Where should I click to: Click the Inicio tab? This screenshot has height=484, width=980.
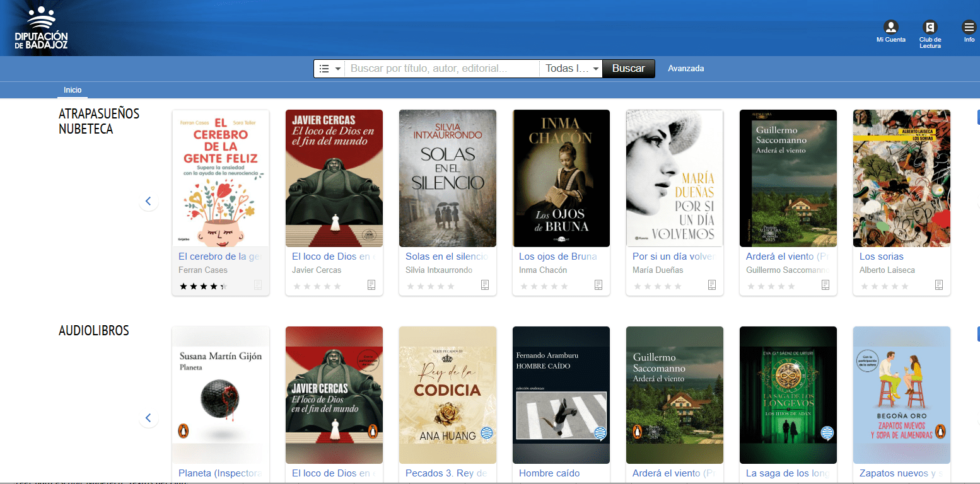click(73, 90)
